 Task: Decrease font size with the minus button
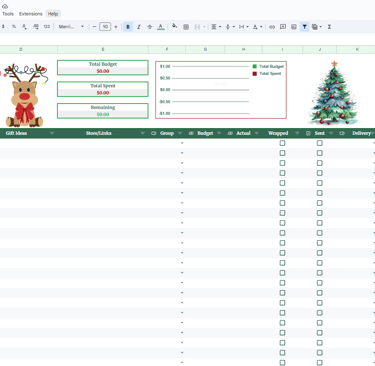[x=94, y=27]
